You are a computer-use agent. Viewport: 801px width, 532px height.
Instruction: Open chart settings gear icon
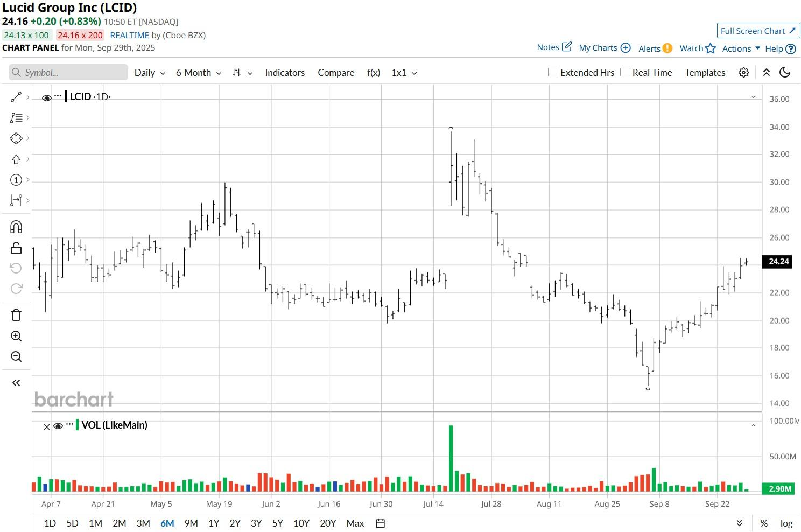[743, 73]
